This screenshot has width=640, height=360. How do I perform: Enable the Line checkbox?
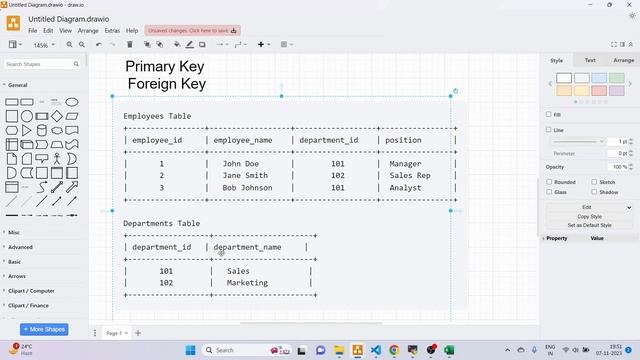tap(549, 129)
